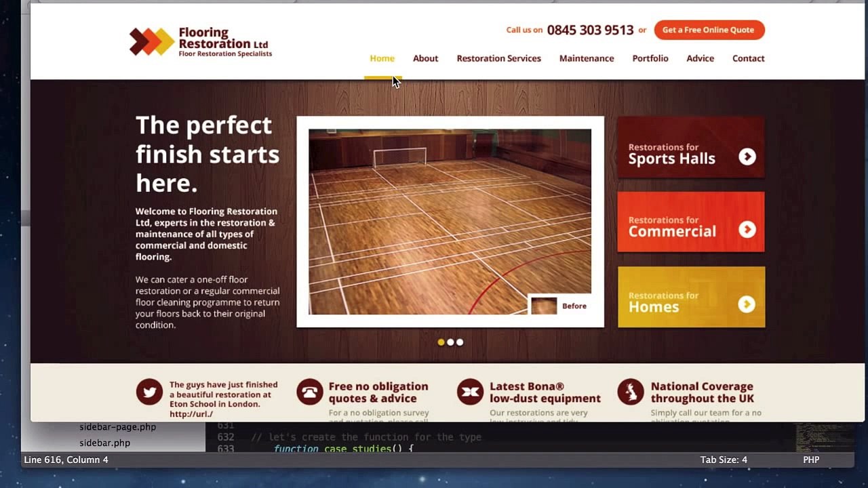This screenshot has width=868, height=488.
Task: Click Latest Bona low-dust equipment heading
Action: 545,392
